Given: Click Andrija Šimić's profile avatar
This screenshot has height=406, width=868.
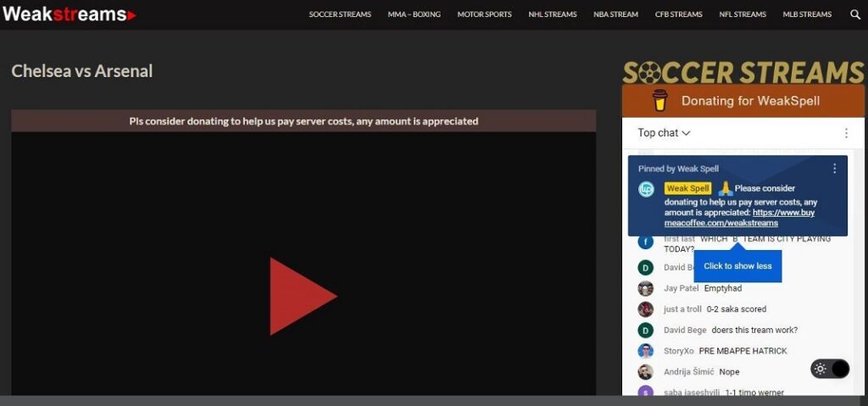Looking at the screenshot, I should point(645,371).
